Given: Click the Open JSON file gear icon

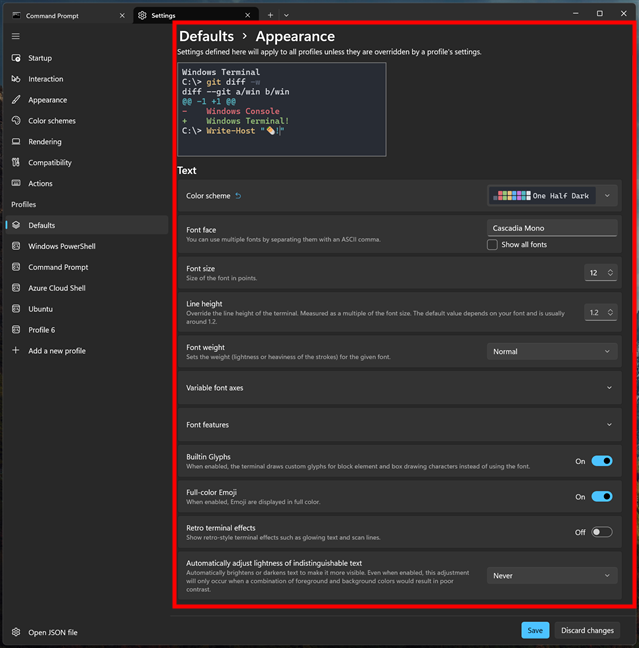Looking at the screenshot, I should 16,632.
